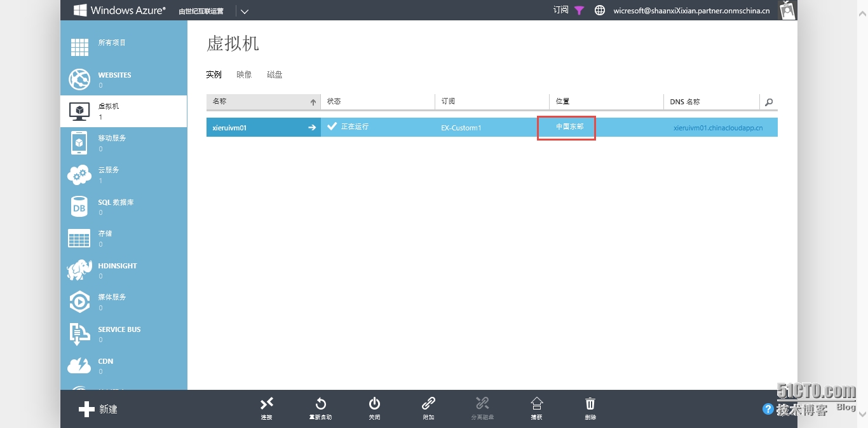Click the 关闭 (Shut down) power icon
Screen dimensions: 868x428
pos(375,403)
